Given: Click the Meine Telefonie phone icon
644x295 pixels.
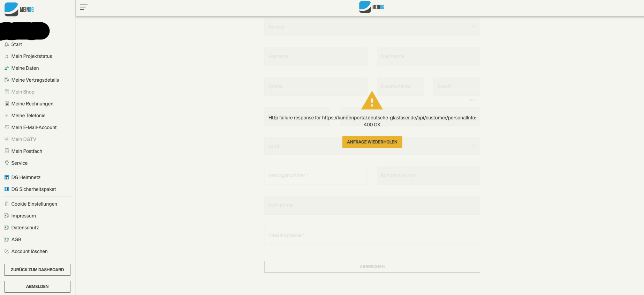Looking at the screenshot, I should 7,115.
